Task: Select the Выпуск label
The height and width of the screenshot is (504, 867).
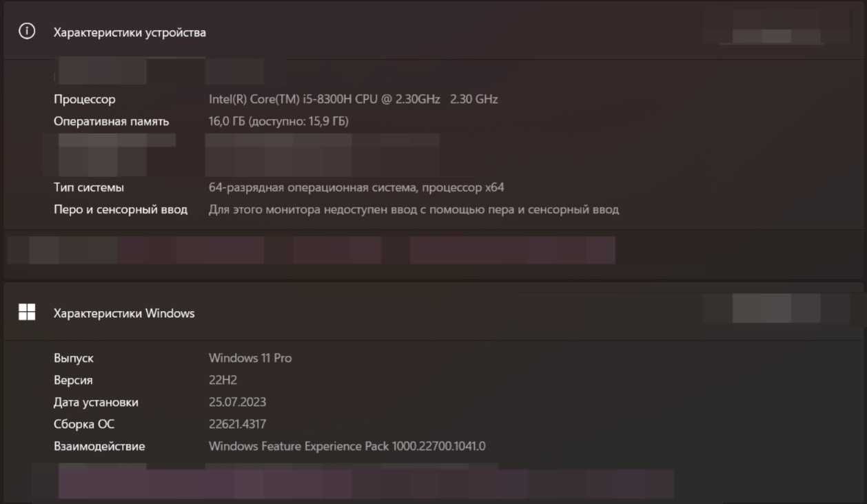Action: click(x=74, y=358)
